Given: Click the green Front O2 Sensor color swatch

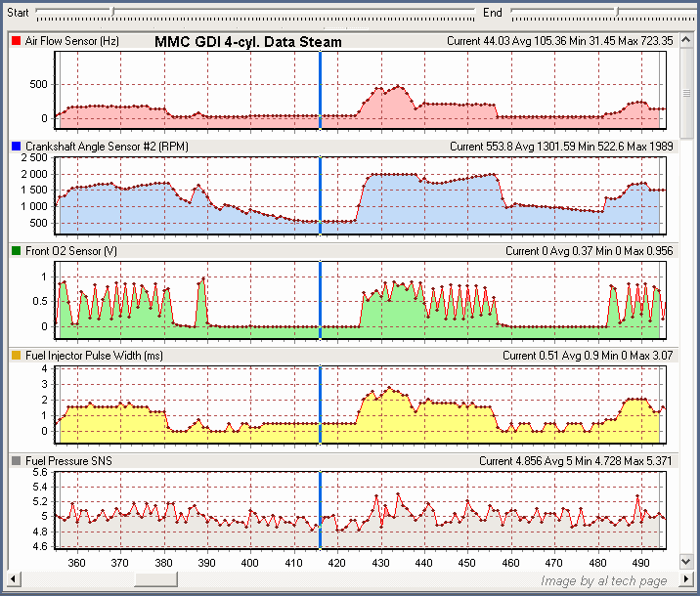Looking at the screenshot, I should (x=16, y=251).
